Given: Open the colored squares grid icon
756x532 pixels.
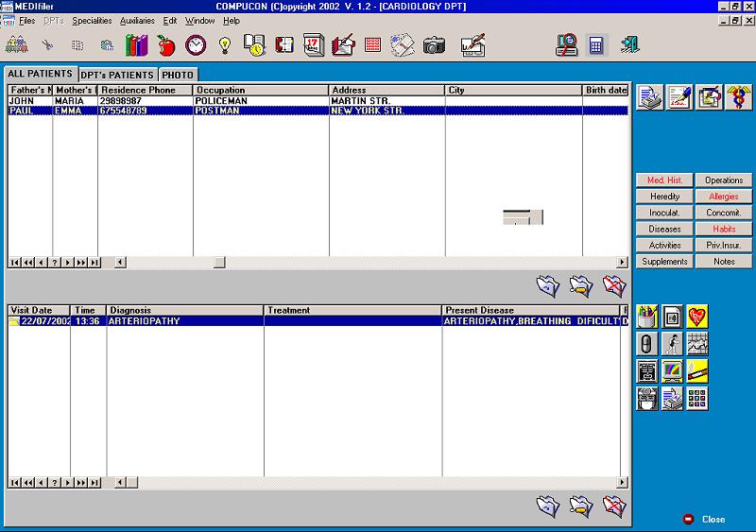Looking at the screenshot, I should [697, 399].
